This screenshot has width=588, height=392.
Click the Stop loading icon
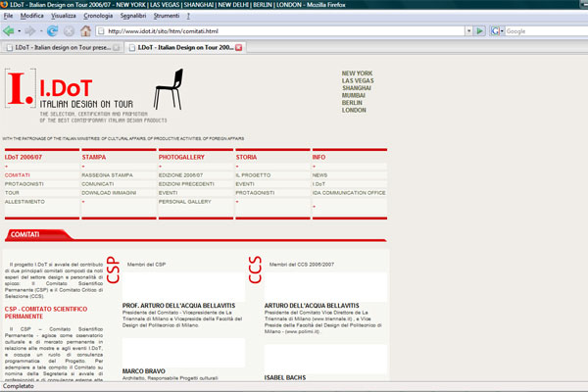(x=69, y=31)
